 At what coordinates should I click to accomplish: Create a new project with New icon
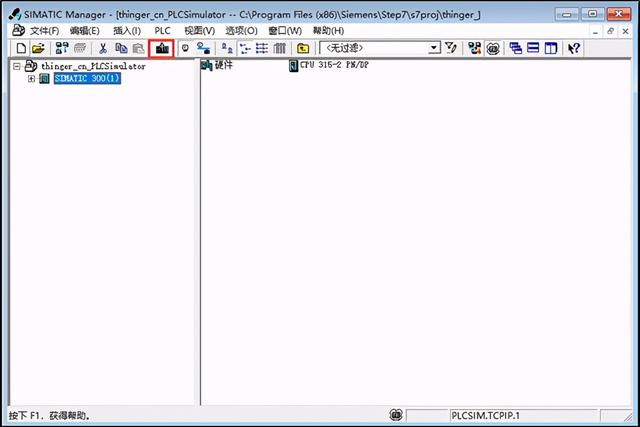pyautogui.click(x=21, y=48)
